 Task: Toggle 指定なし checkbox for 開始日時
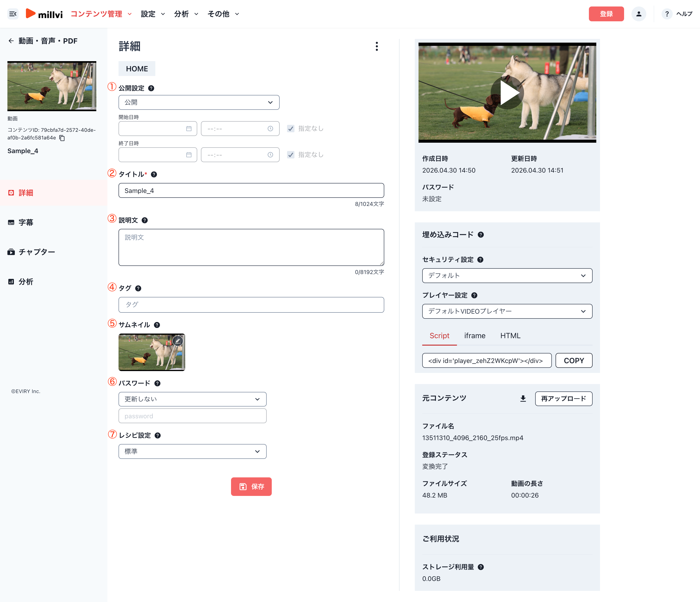tap(291, 129)
